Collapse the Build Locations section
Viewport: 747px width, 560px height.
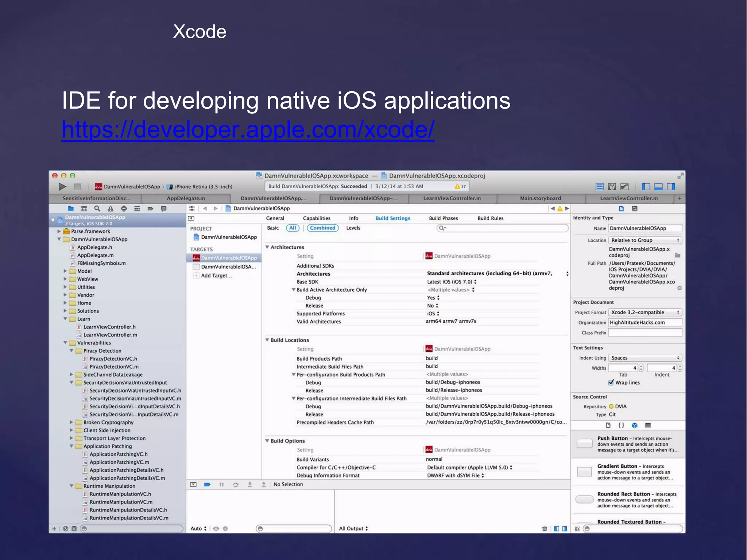[x=267, y=340]
